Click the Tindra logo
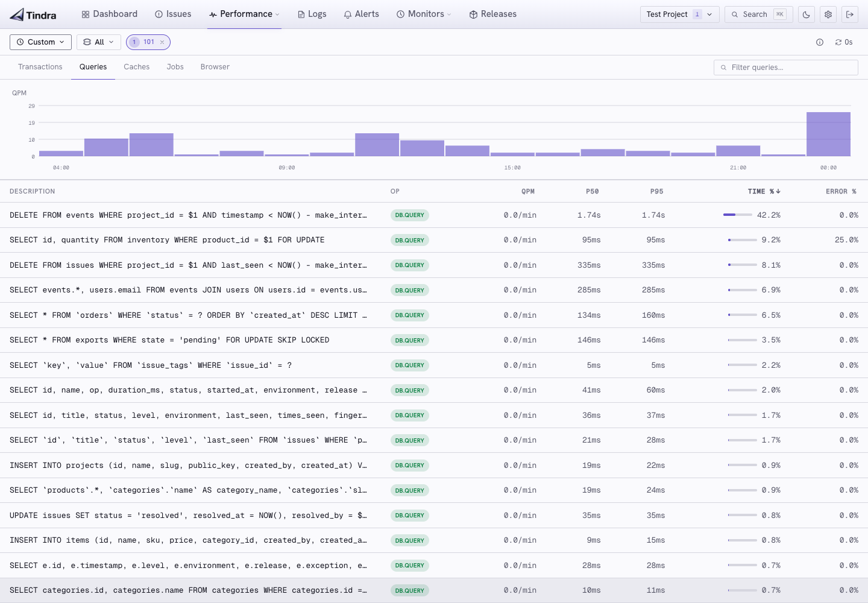The image size is (868, 603). coord(33,14)
